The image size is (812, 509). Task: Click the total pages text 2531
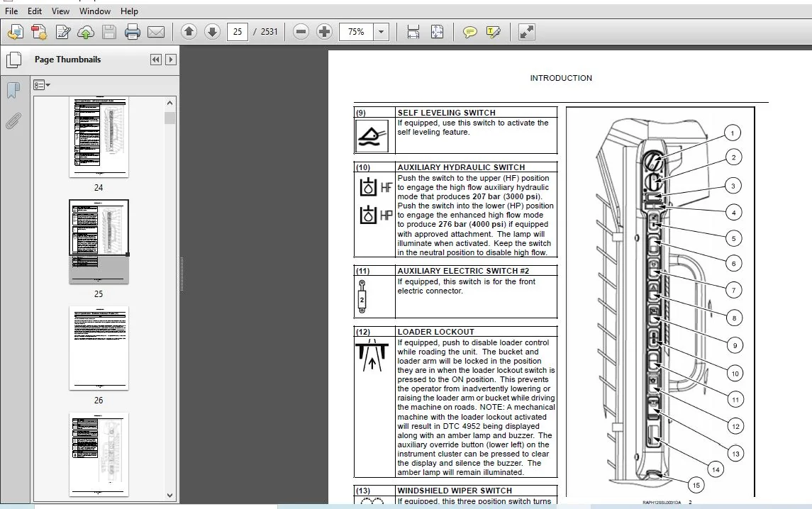[x=269, y=32]
